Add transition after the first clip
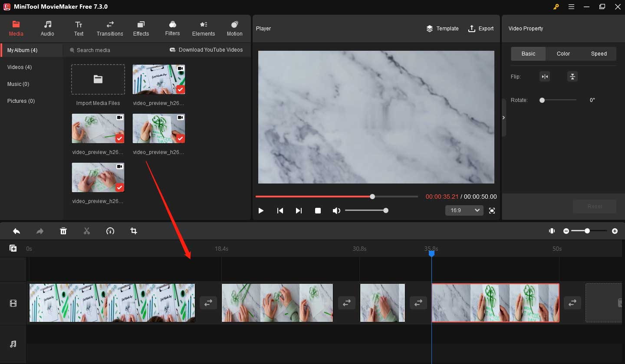Screen dimensions: 625x364 [208, 303]
